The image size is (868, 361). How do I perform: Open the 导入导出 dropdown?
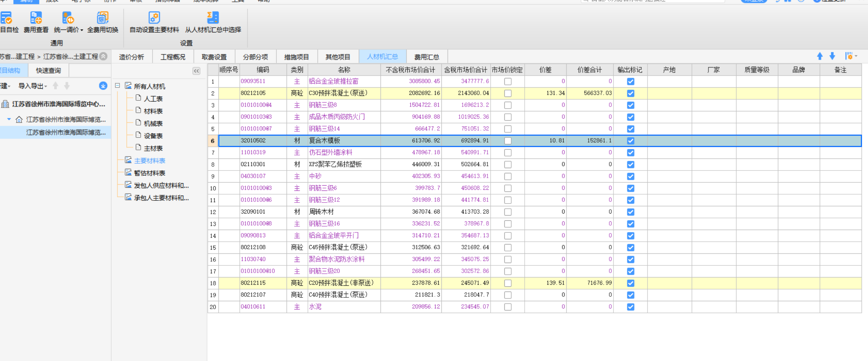33,86
